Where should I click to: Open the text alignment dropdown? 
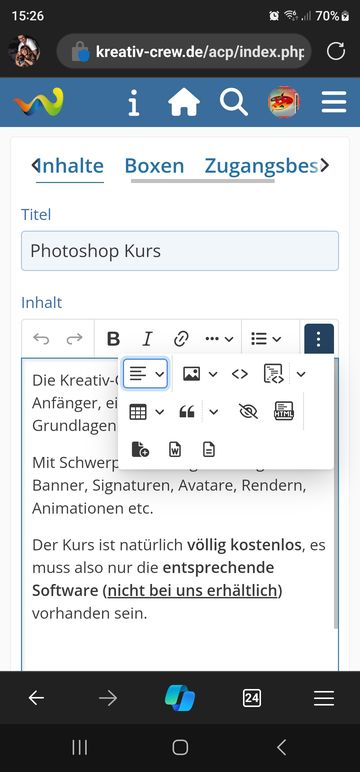tap(145, 374)
